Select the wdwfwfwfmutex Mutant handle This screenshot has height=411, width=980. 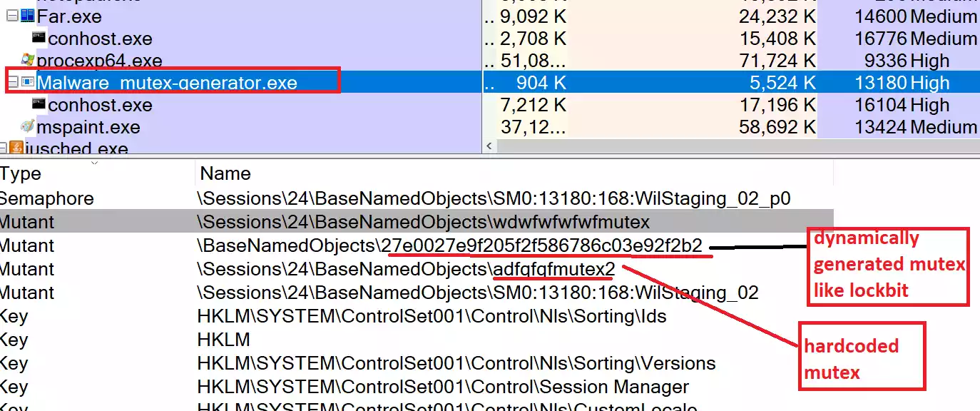pyautogui.click(x=417, y=221)
